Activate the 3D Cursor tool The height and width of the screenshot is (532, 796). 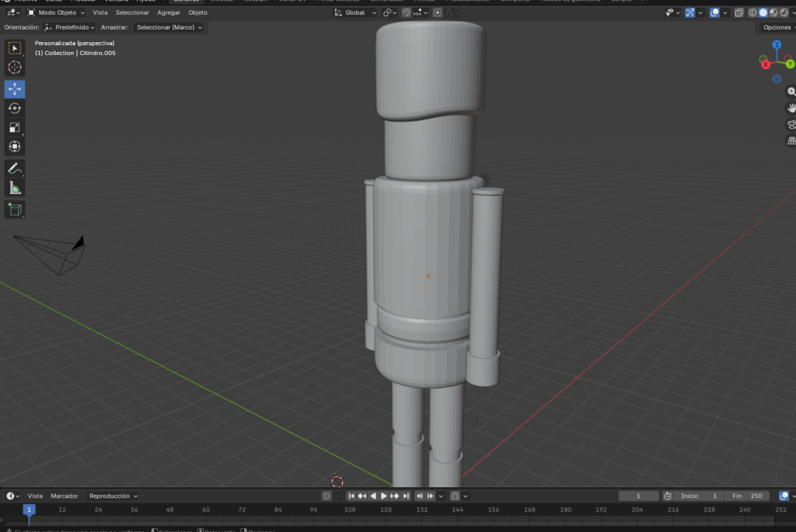[x=15, y=68]
